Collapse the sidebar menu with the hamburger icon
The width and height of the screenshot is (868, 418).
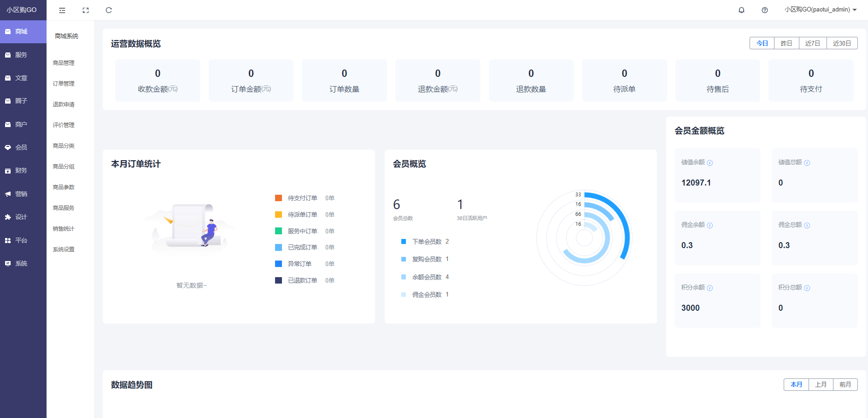click(62, 10)
